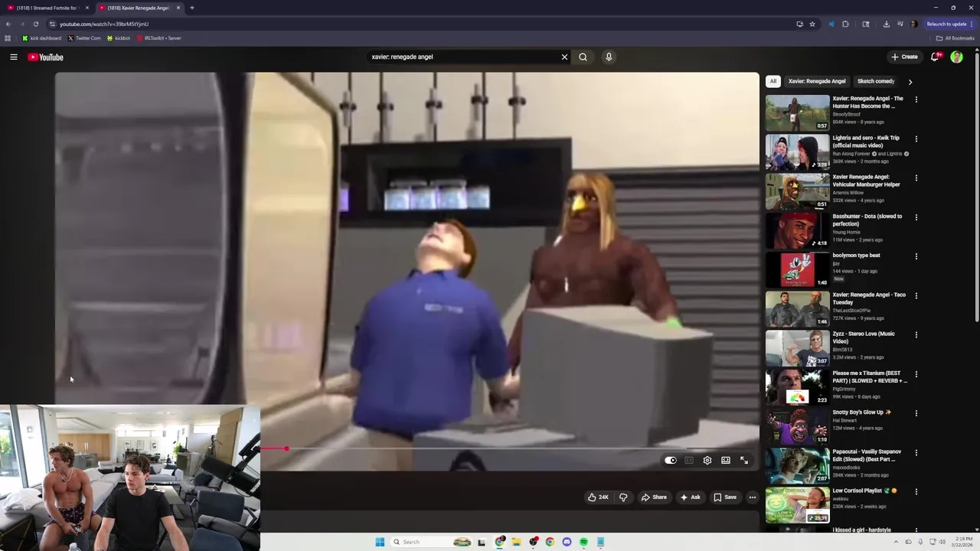This screenshot has height=551, width=980.
Task: Open the YouTube guide hamburger menu
Action: [14, 57]
